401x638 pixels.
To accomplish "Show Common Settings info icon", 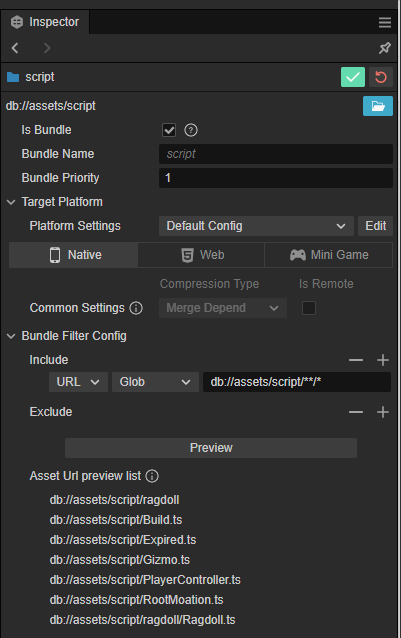I will click(x=136, y=308).
